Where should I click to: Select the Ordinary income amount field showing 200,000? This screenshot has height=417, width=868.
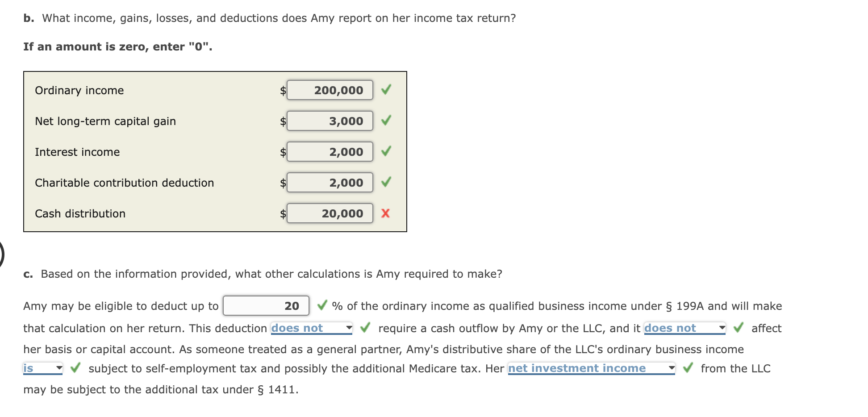tap(330, 90)
